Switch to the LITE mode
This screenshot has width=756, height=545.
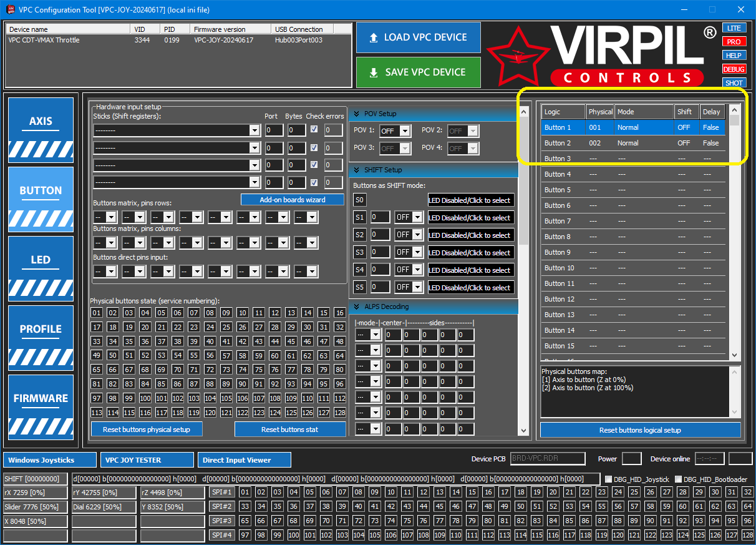[x=734, y=28]
